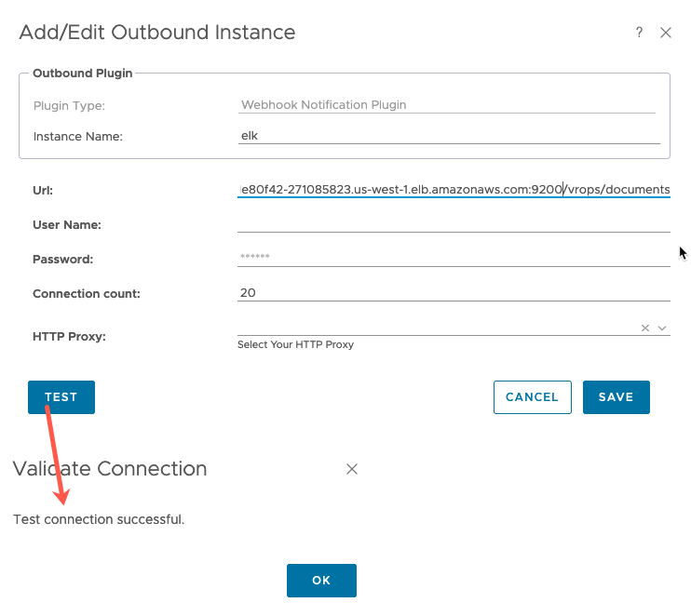Close the Validate Connection popup
The height and width of the screenshot is (616, 691).
pyautogui.click(x=352, y=469)
